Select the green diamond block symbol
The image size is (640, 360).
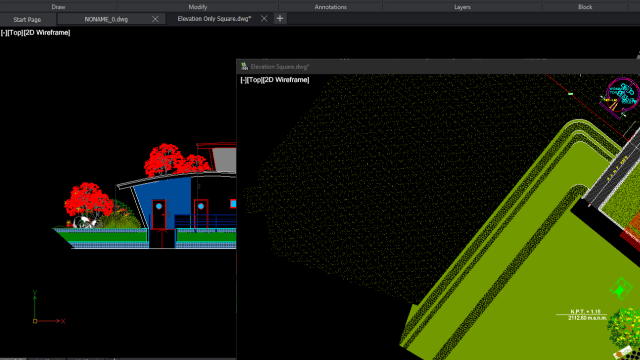(x=621, y=288)
